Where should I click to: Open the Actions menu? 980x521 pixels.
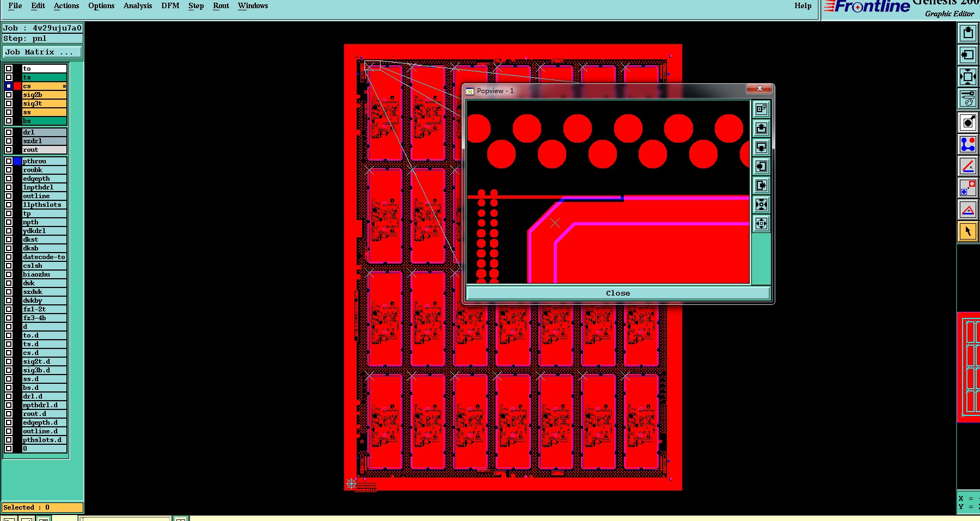(66, 6)
